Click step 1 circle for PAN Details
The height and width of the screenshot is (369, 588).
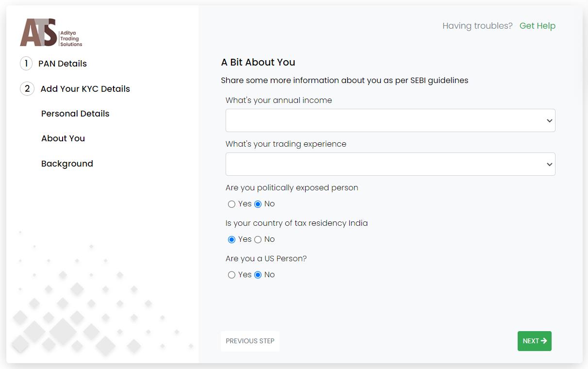(x=26, y=64)
